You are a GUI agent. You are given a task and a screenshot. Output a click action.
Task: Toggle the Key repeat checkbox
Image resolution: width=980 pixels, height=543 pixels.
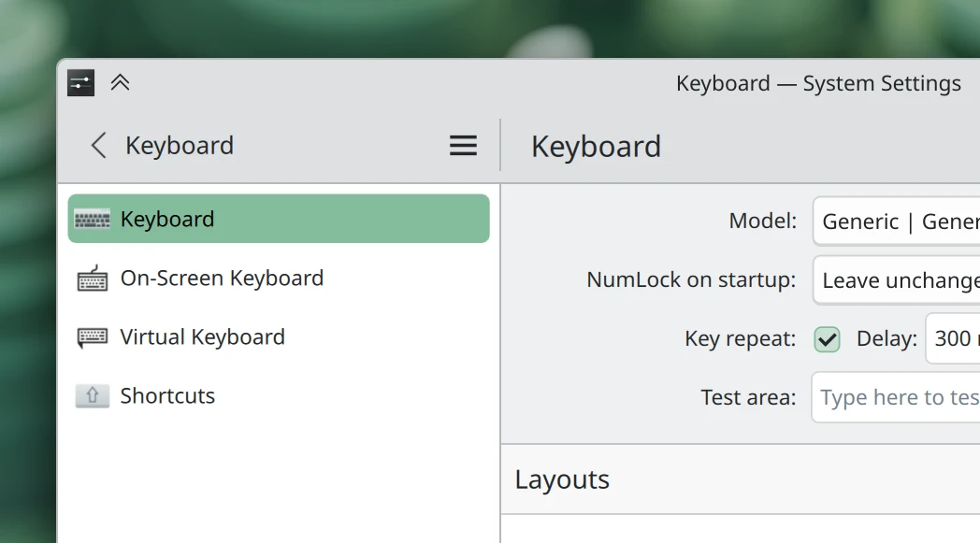(827, 338)
